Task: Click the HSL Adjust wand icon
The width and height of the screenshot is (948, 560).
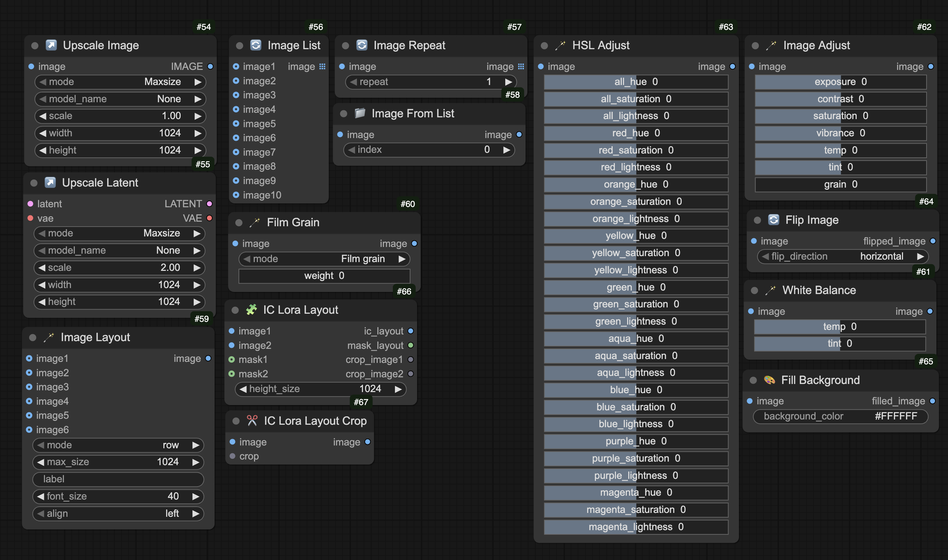Action: [560, 45]
